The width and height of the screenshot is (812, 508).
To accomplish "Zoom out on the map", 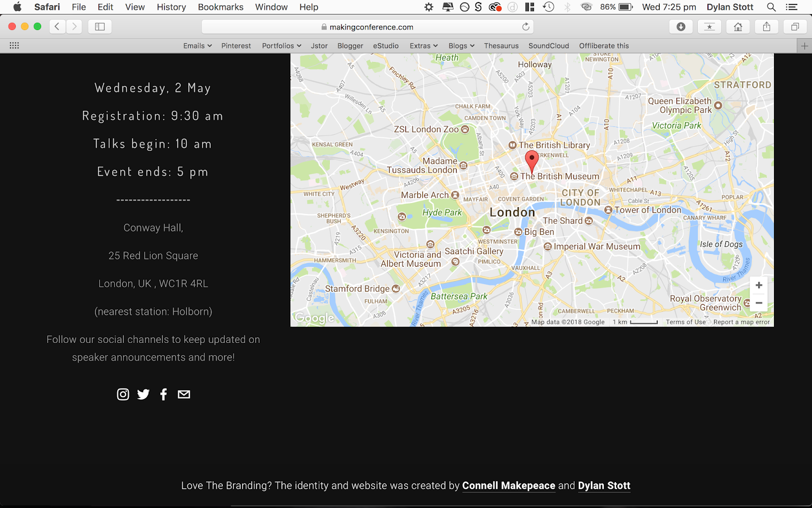I will 759,303.
